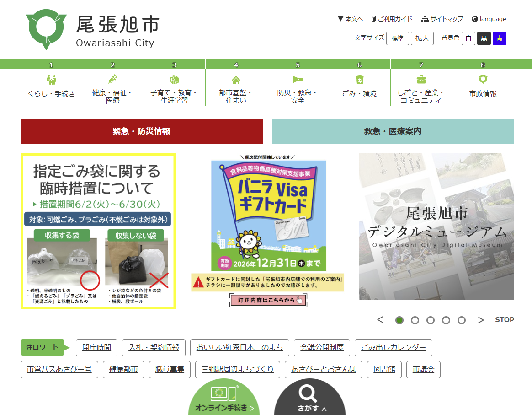The width and height of the screenshot is (532, 415).
Task: Set text size to 標準
Action: [x=397, y=38]
